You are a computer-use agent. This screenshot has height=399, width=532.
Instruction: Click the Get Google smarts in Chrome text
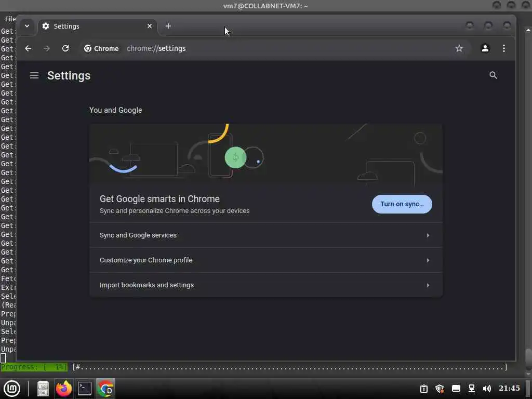pyautogui.click(x=159, y=199)
